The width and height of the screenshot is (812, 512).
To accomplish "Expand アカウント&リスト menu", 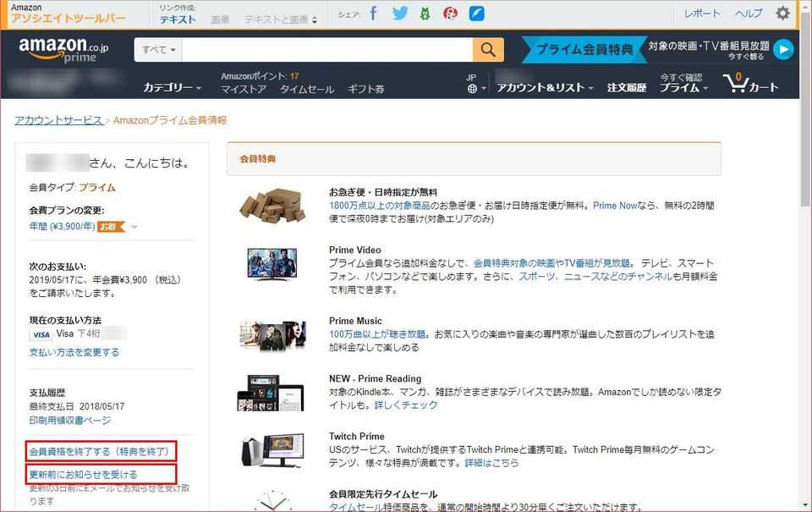I will click(545, 87).
